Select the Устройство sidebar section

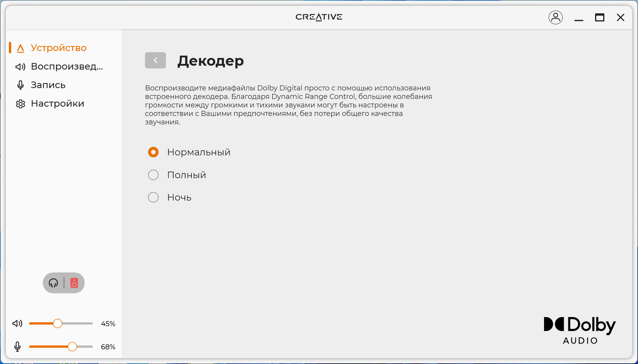(58, 48)
